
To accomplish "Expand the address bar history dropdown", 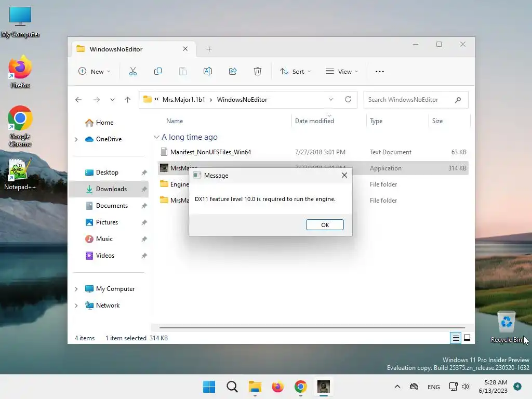I will (x=331, y=99).
